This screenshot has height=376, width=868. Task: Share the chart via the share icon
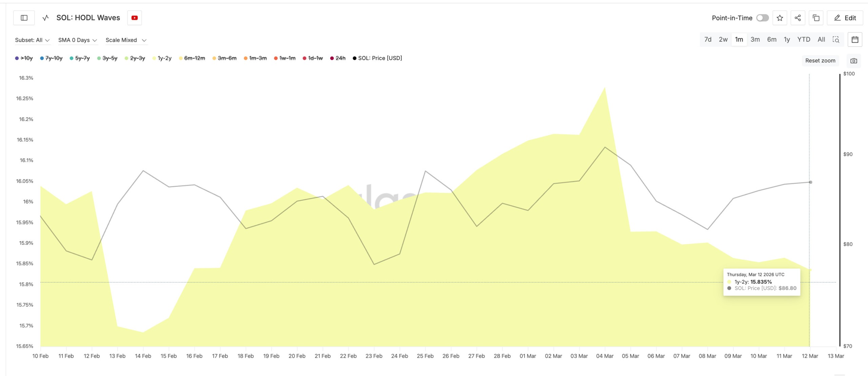click(798, 18)
